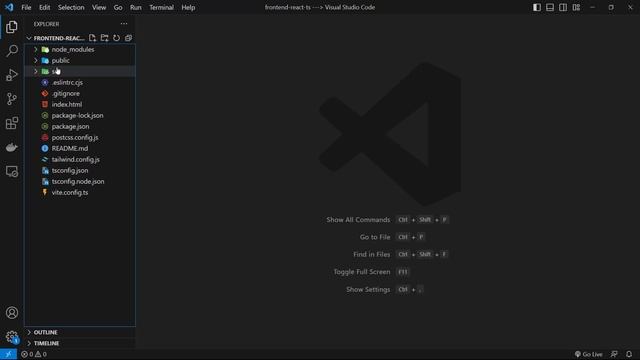Screen dimensions: 640x360
Task: Open the postcss.config.js file
Action: coord(80,138)
